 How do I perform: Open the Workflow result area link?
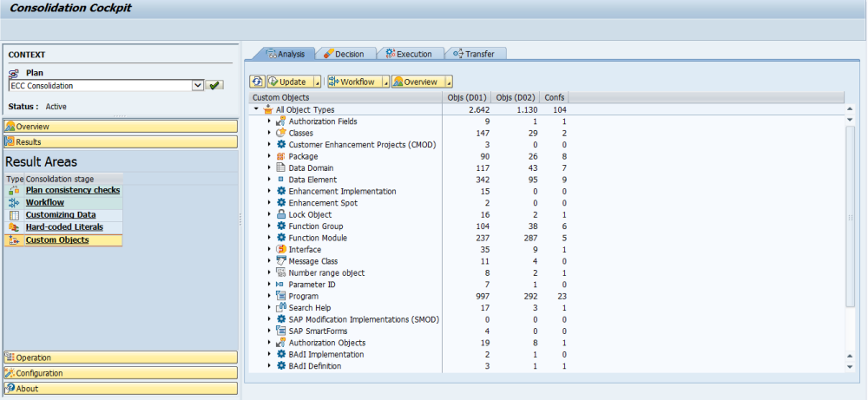tap(44, 202)
